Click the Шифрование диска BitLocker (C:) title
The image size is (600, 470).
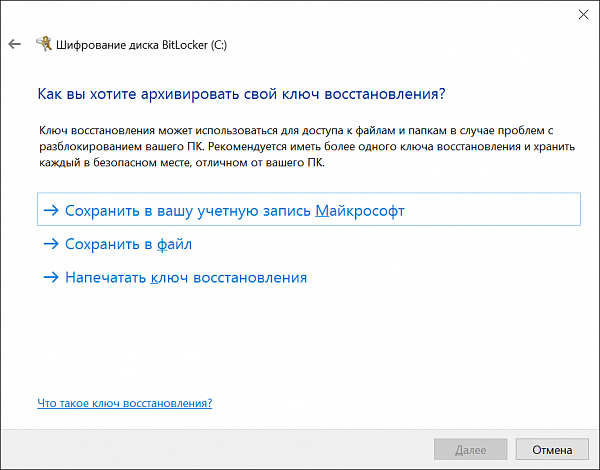tap(142, 45)
